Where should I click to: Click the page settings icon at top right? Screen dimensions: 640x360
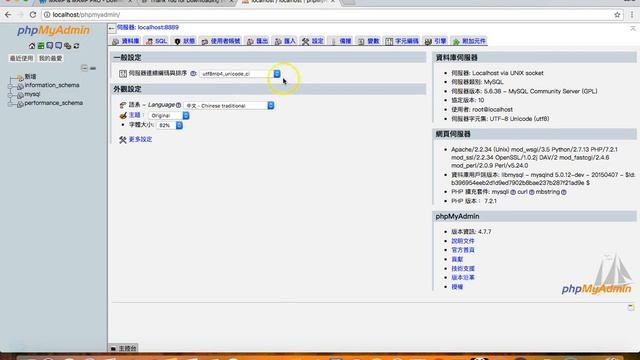tap(632, 28)
